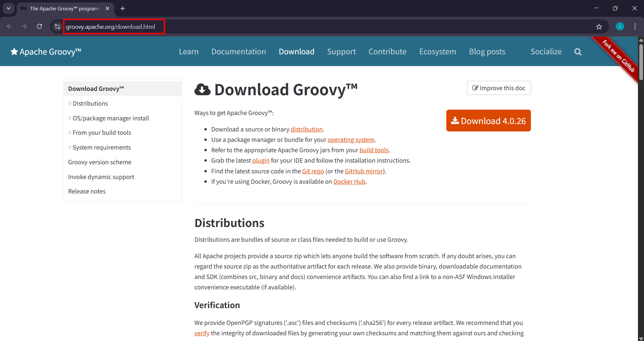The height and width of the screenshot is (341, 644).
Task: Go forward to next page
Action: coord(24,26)
